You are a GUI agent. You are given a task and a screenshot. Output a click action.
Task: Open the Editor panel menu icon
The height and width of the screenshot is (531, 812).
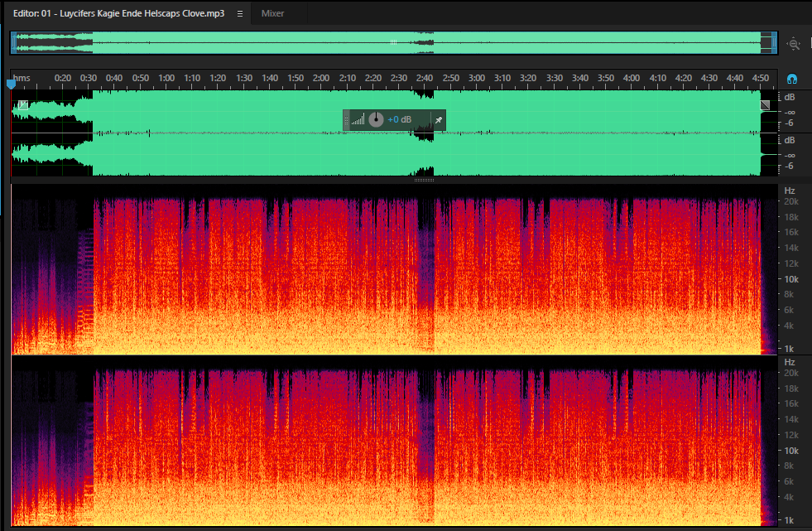click(x=240, y=13)
